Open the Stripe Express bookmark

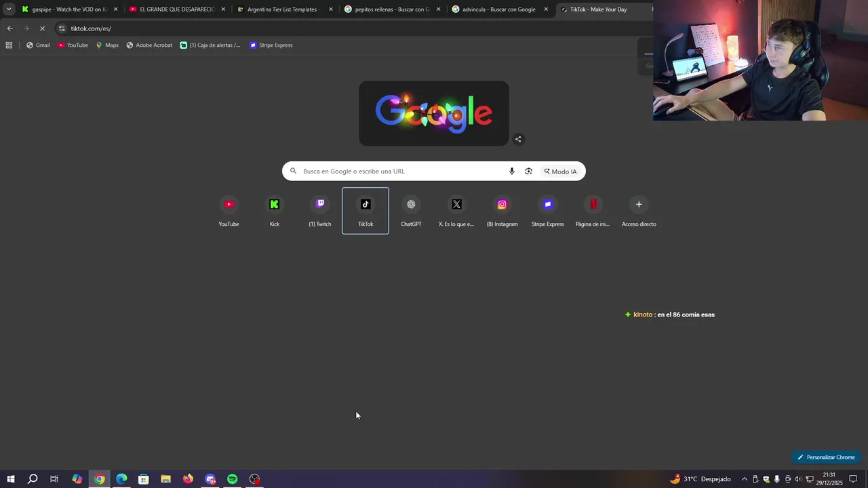(x=271, y=45)
